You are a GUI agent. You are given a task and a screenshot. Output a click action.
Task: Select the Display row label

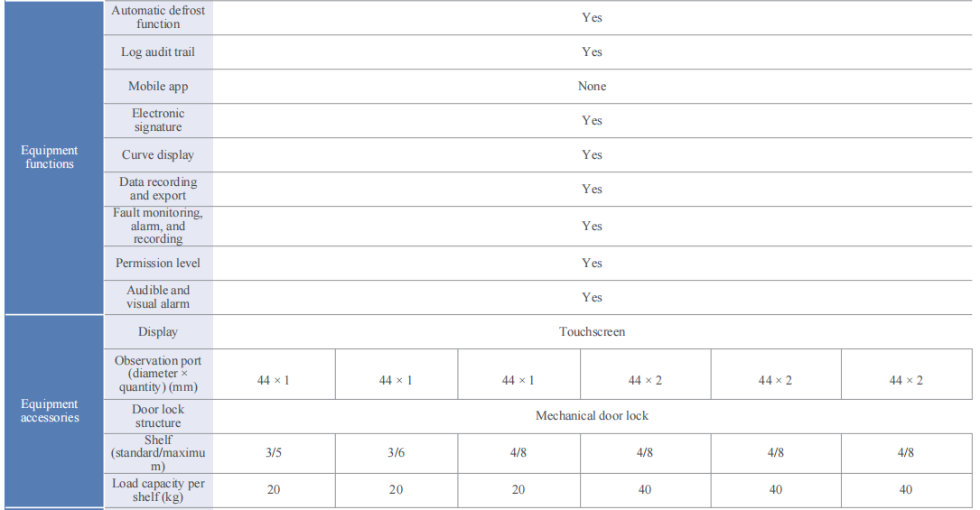coord(158,332)
